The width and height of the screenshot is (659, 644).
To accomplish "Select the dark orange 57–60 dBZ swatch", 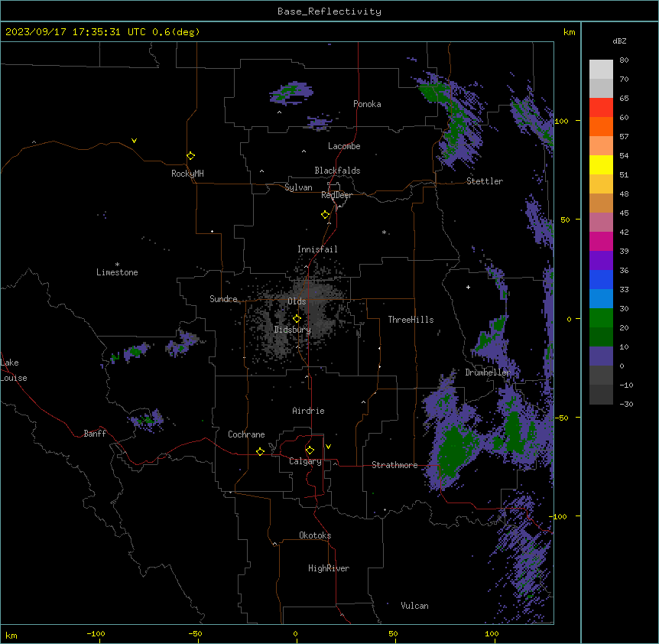I will [x=601, y=126].
